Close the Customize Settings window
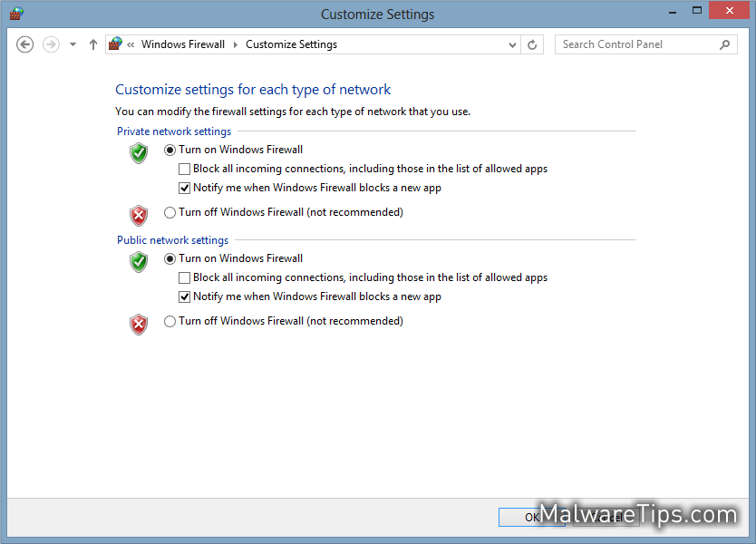756x544 pixels. point(729,11)
